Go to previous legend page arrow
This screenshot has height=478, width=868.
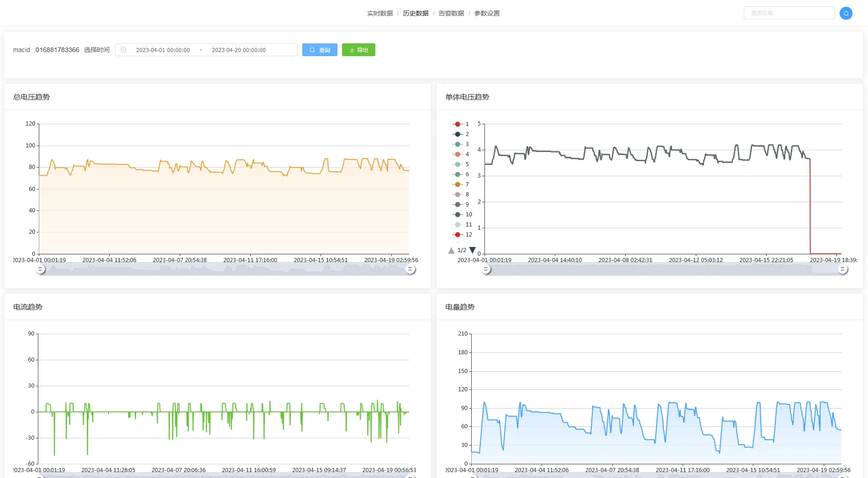[x=451, y=250]
